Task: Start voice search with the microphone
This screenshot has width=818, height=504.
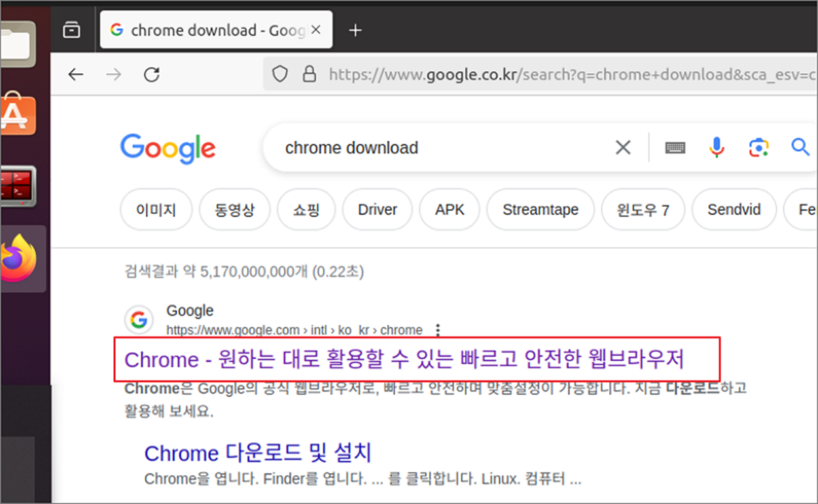Action: coord(717,148)
